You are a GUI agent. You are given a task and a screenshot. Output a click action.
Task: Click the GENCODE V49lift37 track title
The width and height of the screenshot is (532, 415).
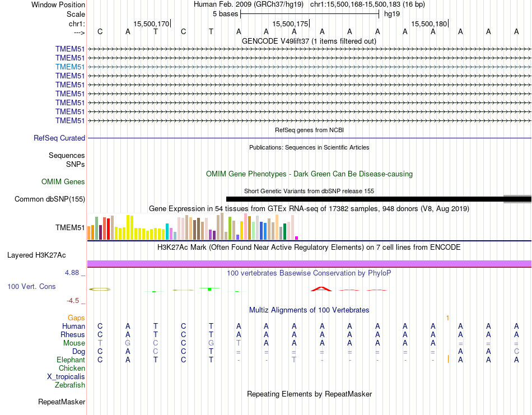[309, 41]
